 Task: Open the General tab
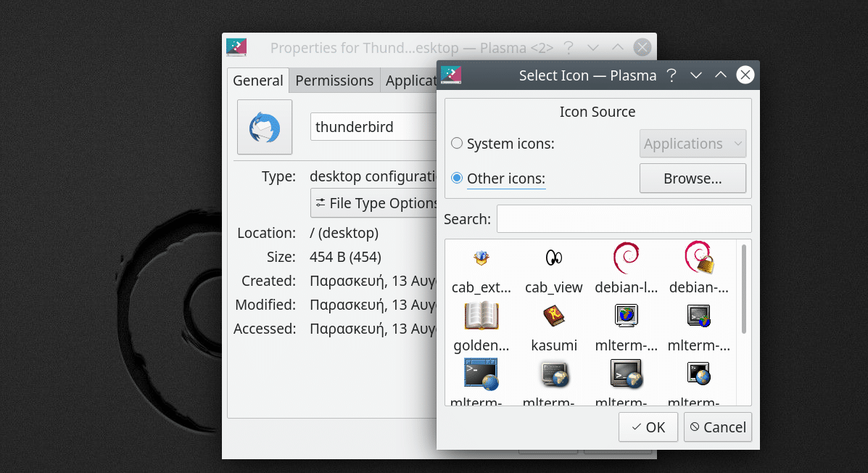point(258,81)
